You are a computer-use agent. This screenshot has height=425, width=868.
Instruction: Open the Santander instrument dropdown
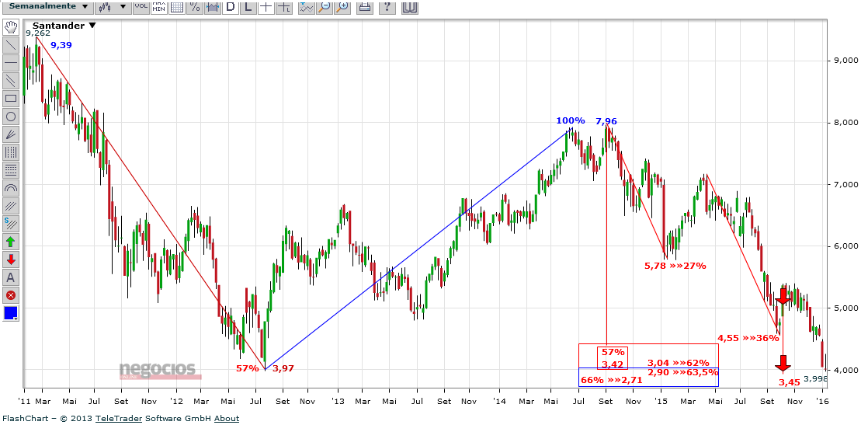point(64,26)
